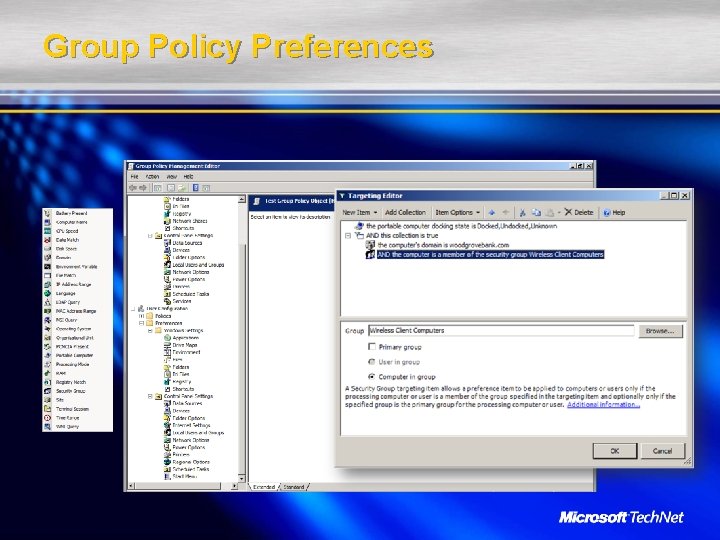Open the Additional information link
720x540 pixels.
pyautogui.click(x=603, y=405)
